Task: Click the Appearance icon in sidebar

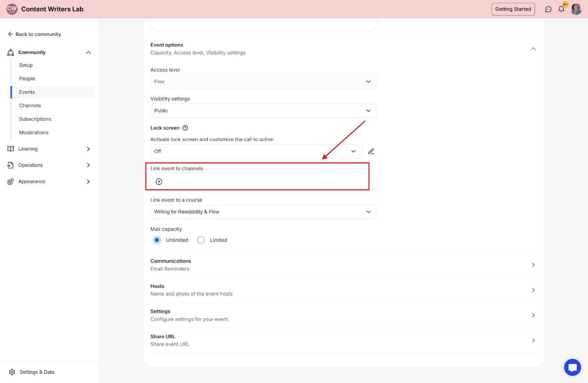Action: [x=11, y=182]
